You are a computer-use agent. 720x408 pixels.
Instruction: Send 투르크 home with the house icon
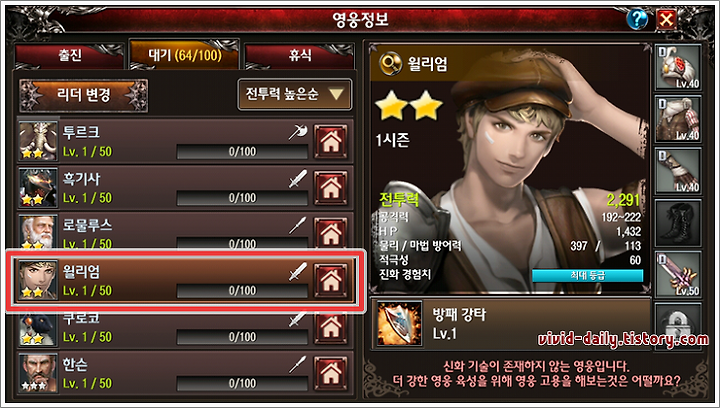tap(331, 141)
